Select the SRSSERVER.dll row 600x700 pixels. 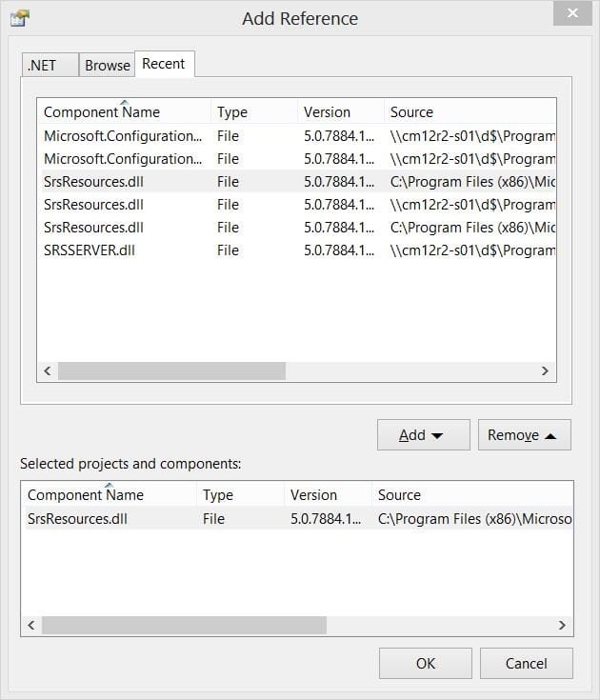[x=297, y=250]
